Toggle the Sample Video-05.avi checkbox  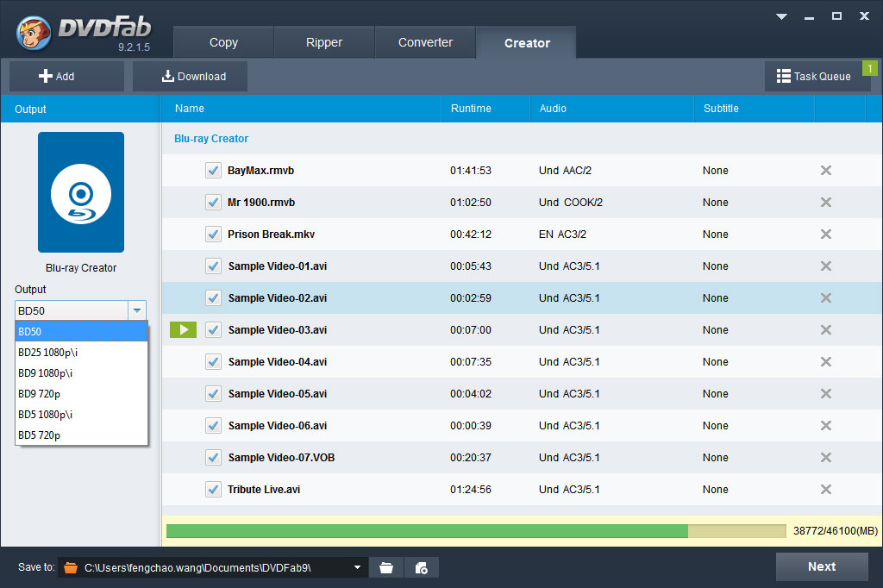[213, 394]
